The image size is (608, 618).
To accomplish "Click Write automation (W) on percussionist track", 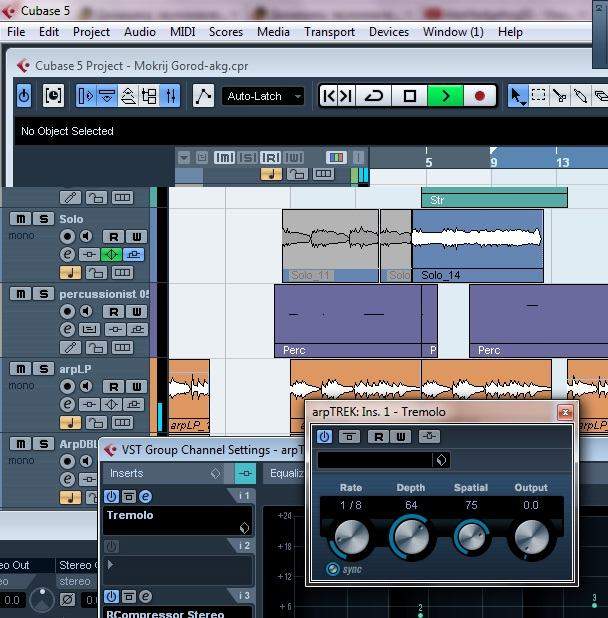I will click(x=136, y=311).
